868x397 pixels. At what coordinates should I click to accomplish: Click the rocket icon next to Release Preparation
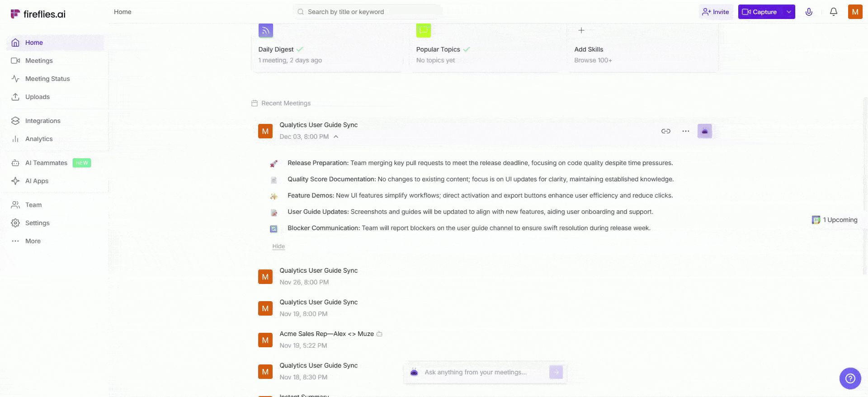[x=274, y=163]
